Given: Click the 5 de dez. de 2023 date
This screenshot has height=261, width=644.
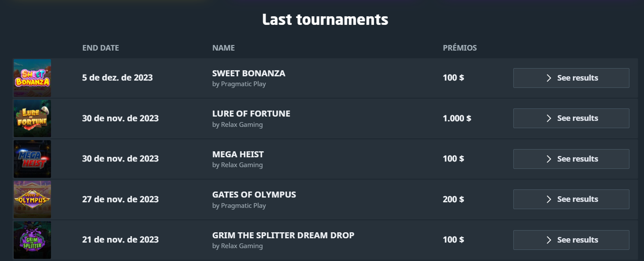Looking at the screenshot, I should coord(117,78).
